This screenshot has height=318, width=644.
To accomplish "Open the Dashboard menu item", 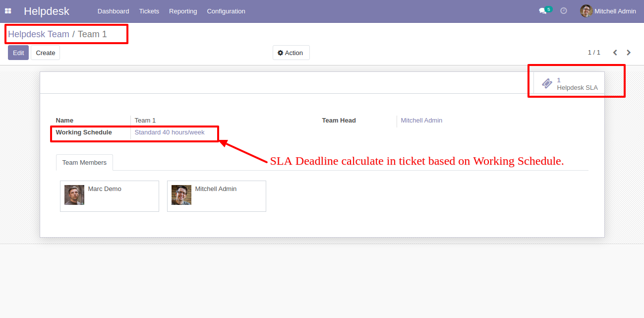I will click(x=113, y=11).
